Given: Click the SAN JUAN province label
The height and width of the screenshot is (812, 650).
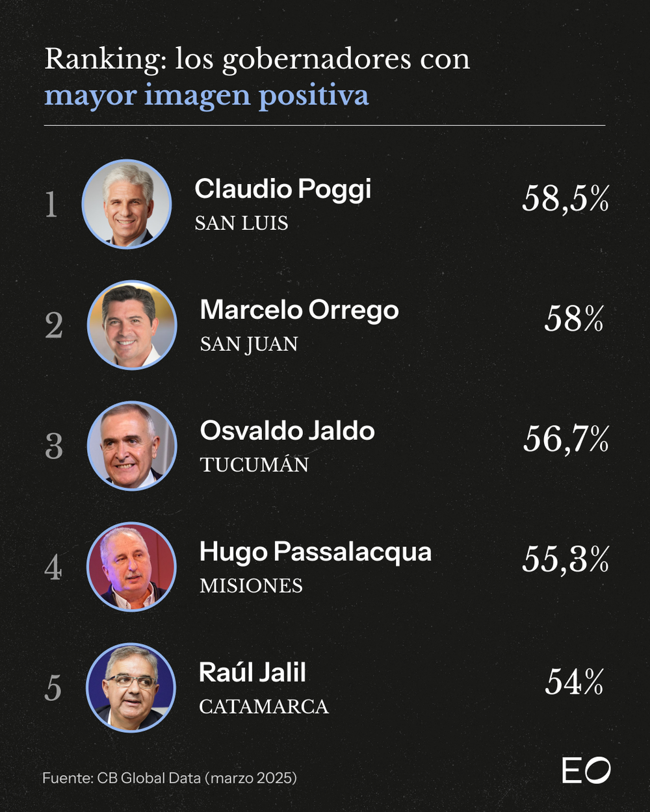Looking at the screenshot, I should coord(249,344).
